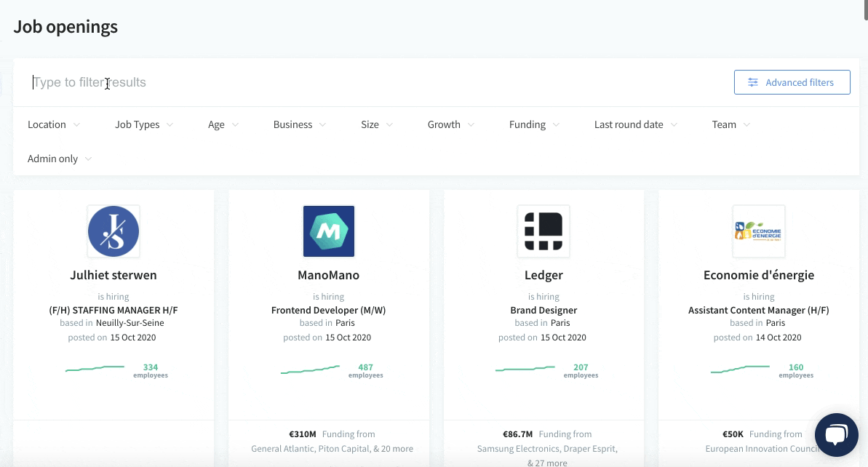This screenshot has height=467, width=868.
Task: Open the Julhiet sterwen company name link
Action: (x=114, y=275)
